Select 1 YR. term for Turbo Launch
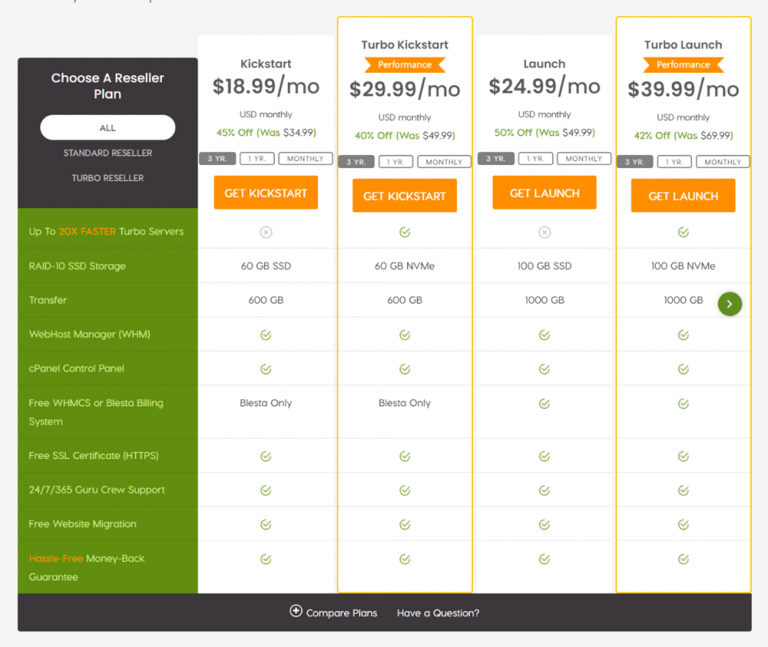The height and width of the screenshot is (647, 768). 674,162
